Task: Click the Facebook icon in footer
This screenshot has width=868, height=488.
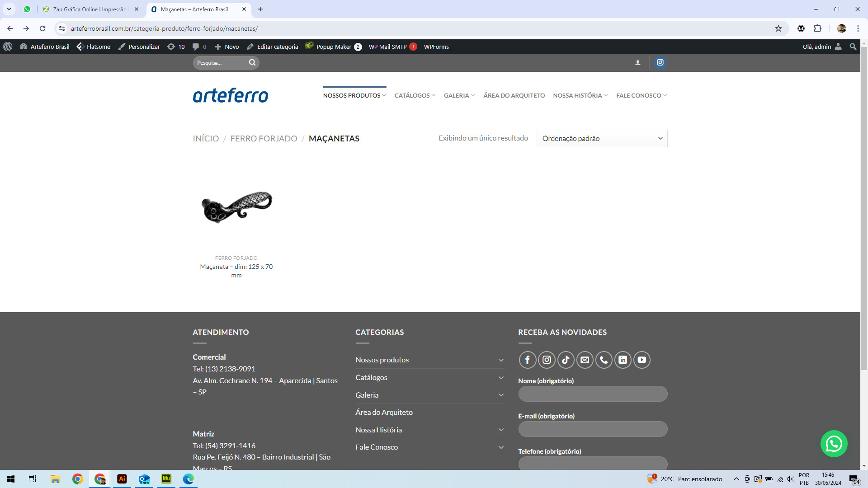Action: tap(528, 360)
